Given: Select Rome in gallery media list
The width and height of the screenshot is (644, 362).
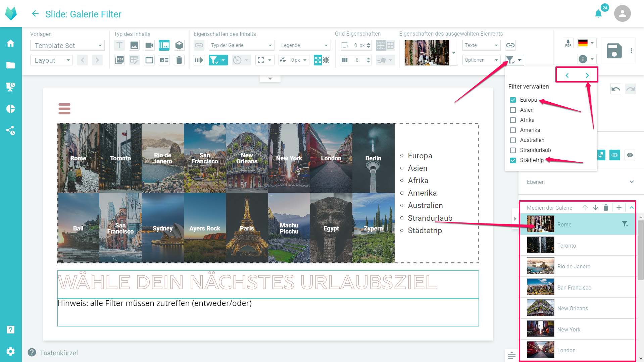Looking at the screenshot, I should click(577, 224).
